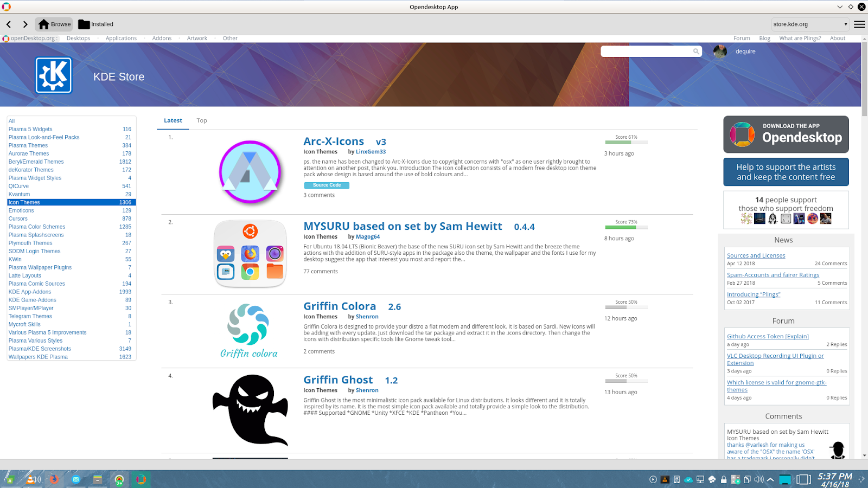Click the Source Code tag on Arc-X-Icons
The height and width of the screenshot is (488, 868).
(327, 185)
